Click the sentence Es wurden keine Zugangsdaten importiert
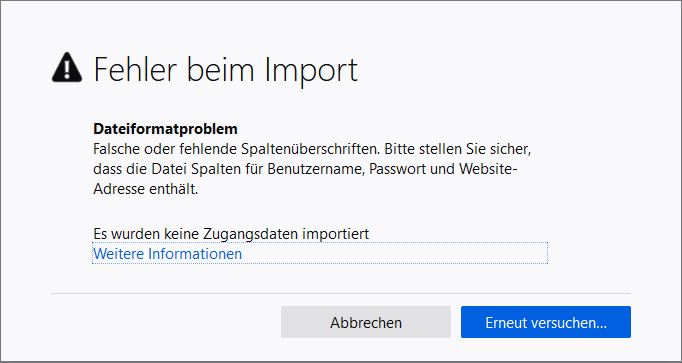This screenshot has width=682, height=363. (231, 234)
